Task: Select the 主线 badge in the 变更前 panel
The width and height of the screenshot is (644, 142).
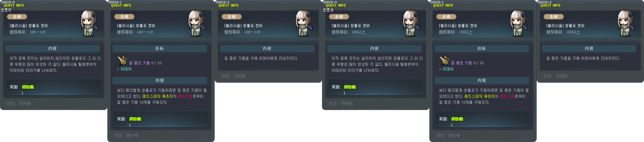Action: point(17,17)
